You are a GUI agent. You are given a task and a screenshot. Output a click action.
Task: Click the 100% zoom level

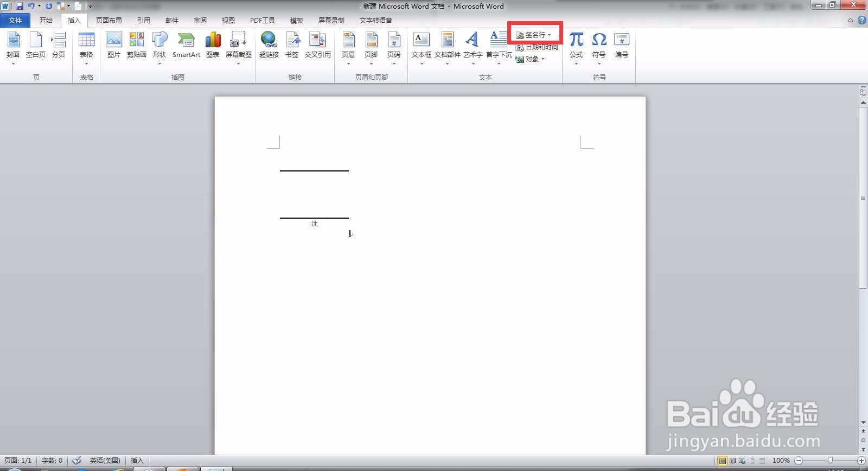(781, 461)
